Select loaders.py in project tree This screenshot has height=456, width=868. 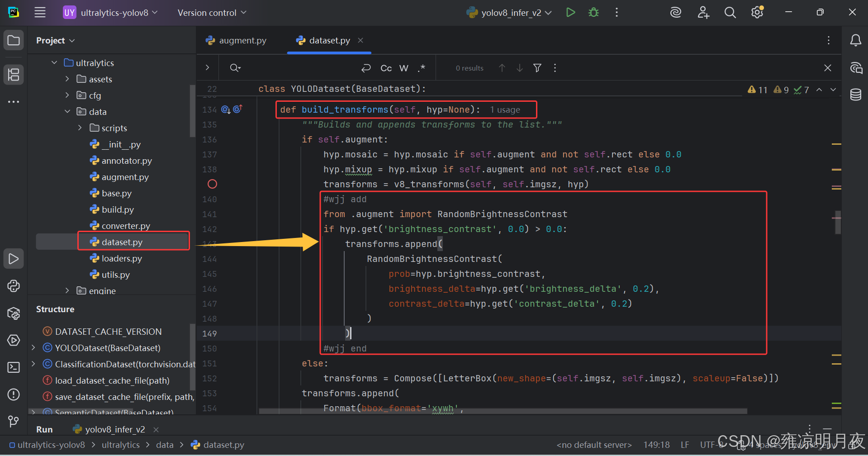116,258
